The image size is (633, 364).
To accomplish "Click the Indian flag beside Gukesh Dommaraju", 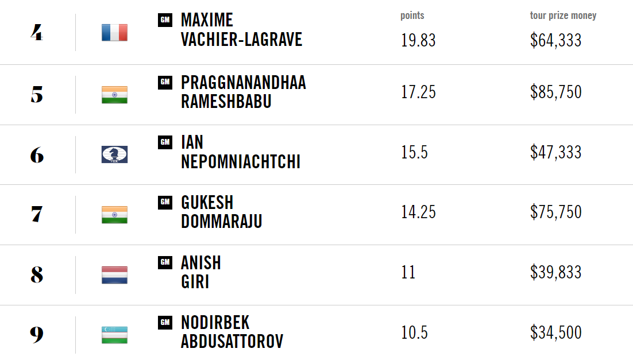I will coord(115,215).
